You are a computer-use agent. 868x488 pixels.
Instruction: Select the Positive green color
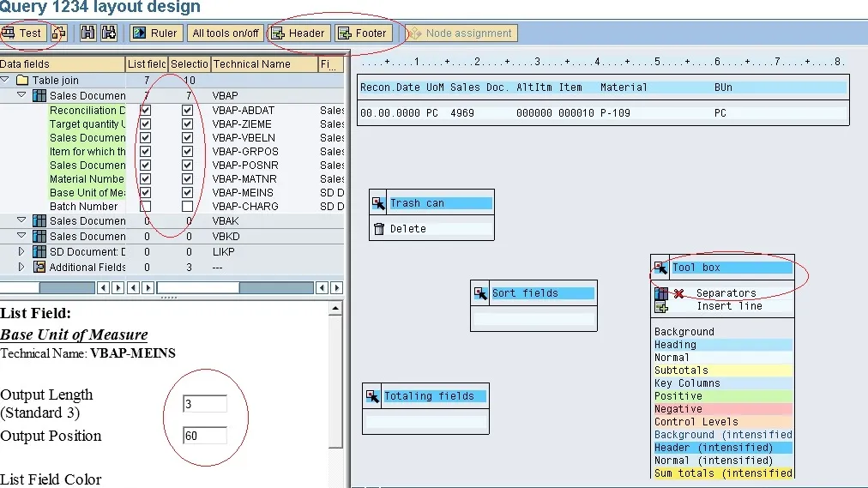[x=722, y=396]
